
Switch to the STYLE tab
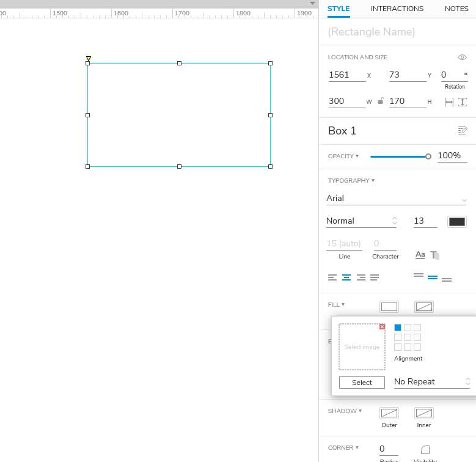338,9
